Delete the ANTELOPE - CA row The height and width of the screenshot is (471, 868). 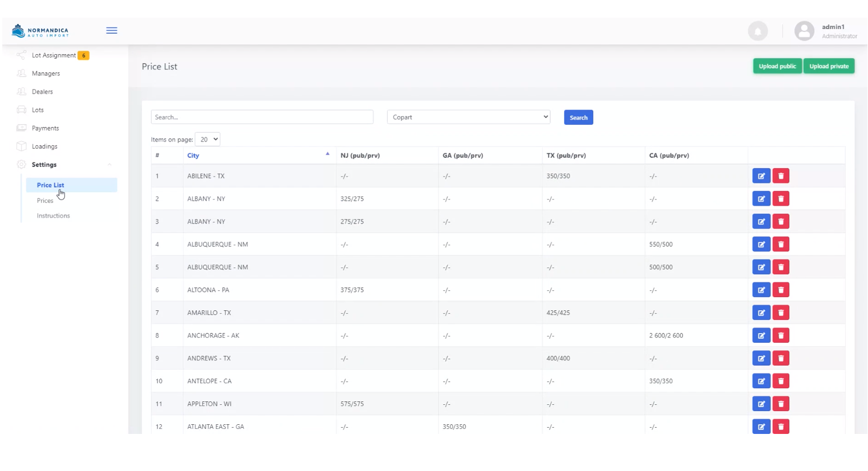tap(781, 381)
